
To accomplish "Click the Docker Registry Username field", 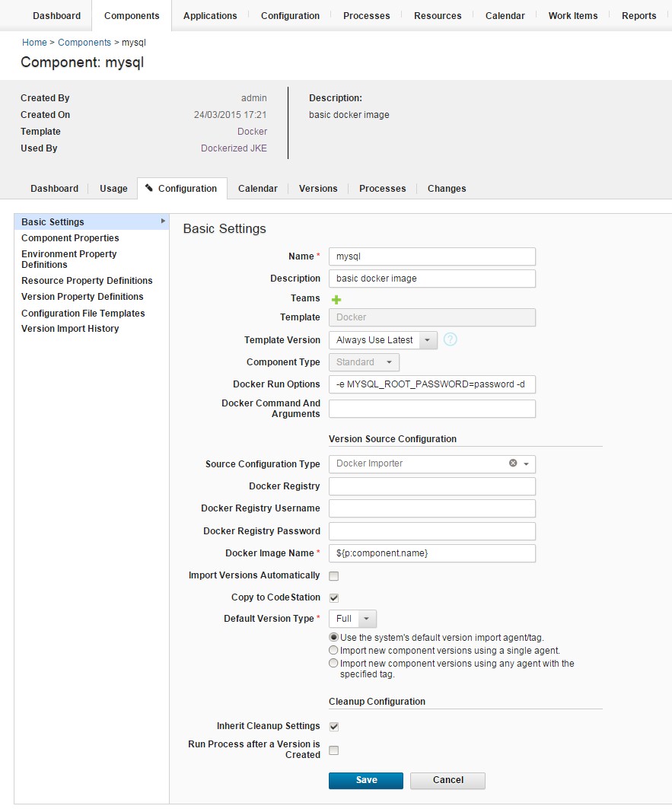I will pos(432,508).
